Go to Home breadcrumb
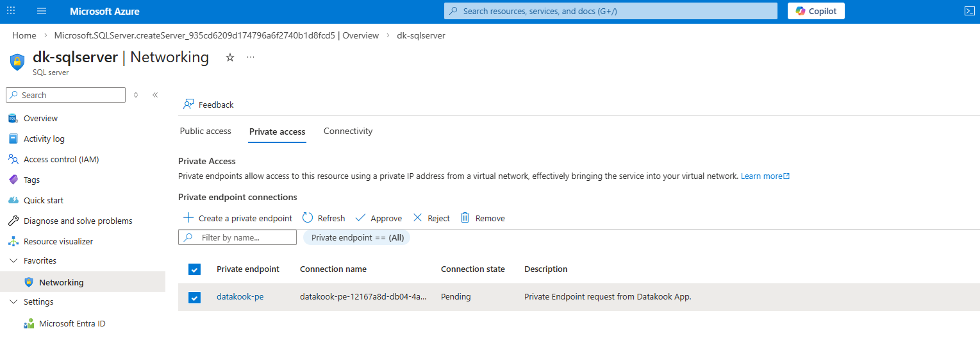Image resolution: width=980 pixels, height=338 pixels. (24, 35)
